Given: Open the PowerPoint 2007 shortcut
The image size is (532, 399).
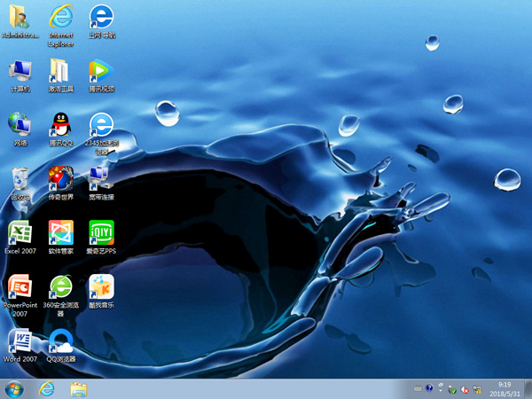Looking at the screenshot, I should tap(20, 287).
